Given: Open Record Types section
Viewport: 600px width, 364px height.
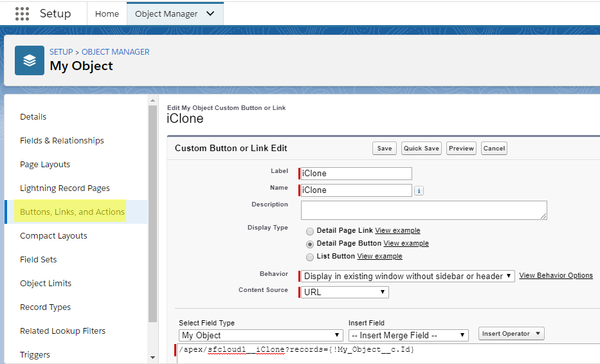Looking at the screenshot, I should coord(46,307).
